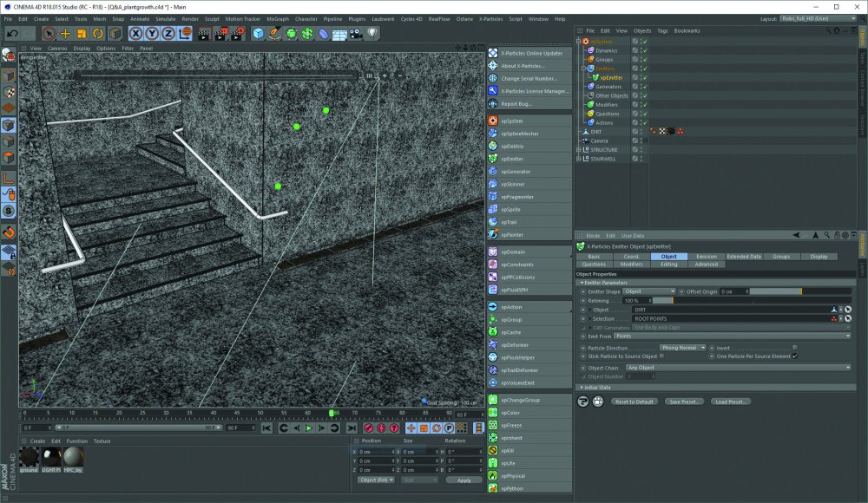Image resolution: width=868 pixels, height=503 pixels.
Task: Open the Object (Rel) coordinate dropdown
Action: click(376, 480)
